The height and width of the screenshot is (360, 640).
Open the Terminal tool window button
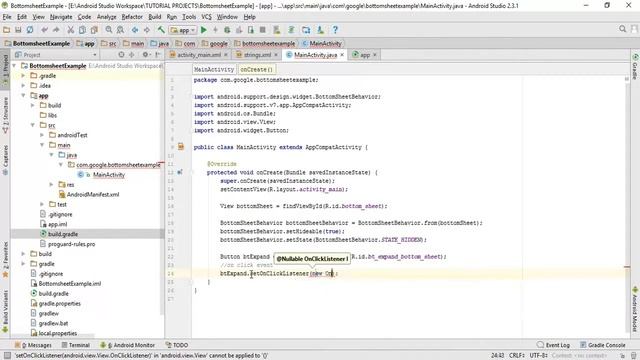[x=76, y=345]
